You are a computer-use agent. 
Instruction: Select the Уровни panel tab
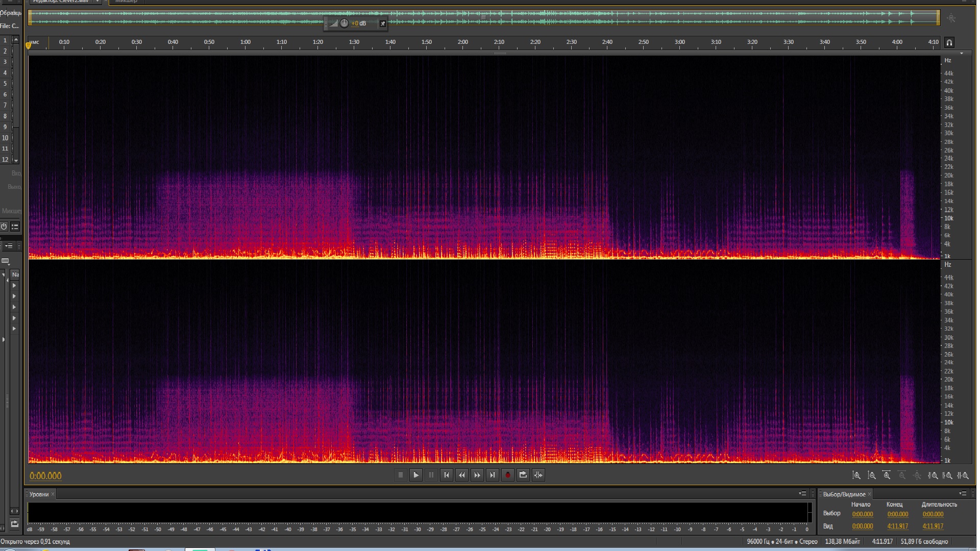(39, 494)
